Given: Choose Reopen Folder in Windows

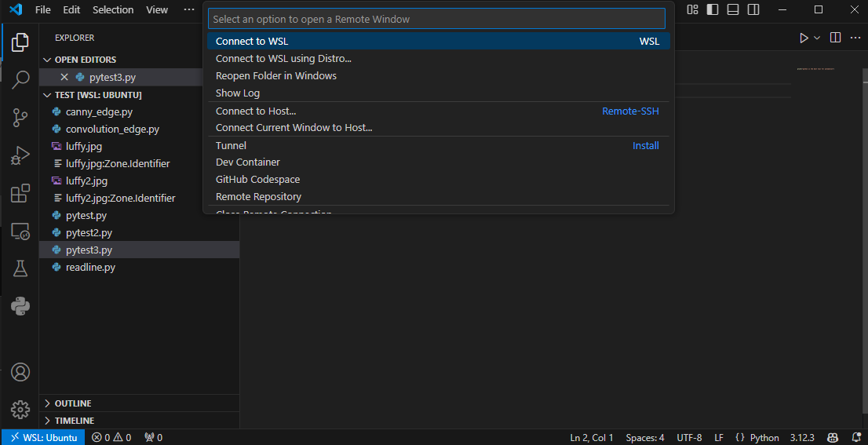Looking at the screenshot, I should (439, 75).
